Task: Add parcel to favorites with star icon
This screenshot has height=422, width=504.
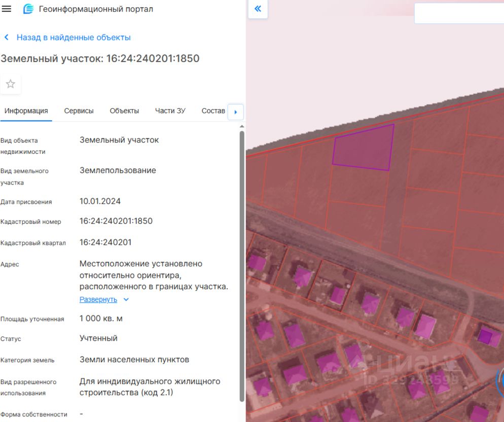Action: pos(11,84)
